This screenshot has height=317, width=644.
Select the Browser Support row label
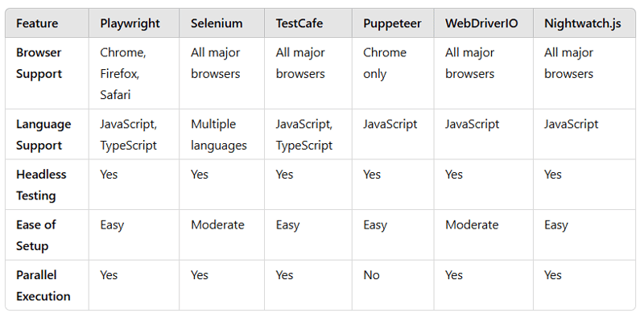tap(39, 64)
